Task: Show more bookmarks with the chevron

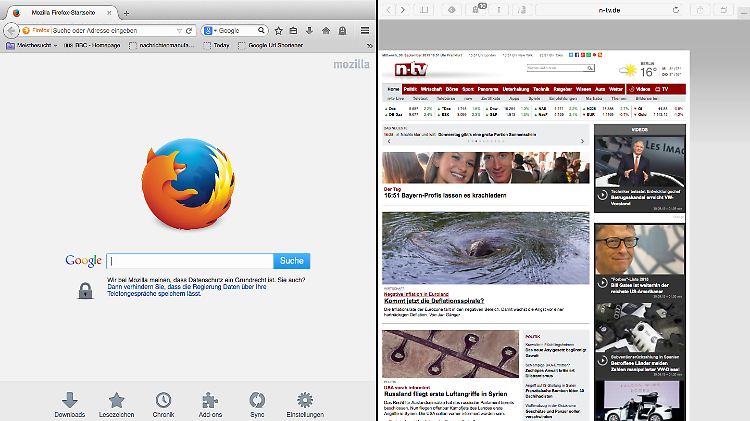Action: pos(369,46)
